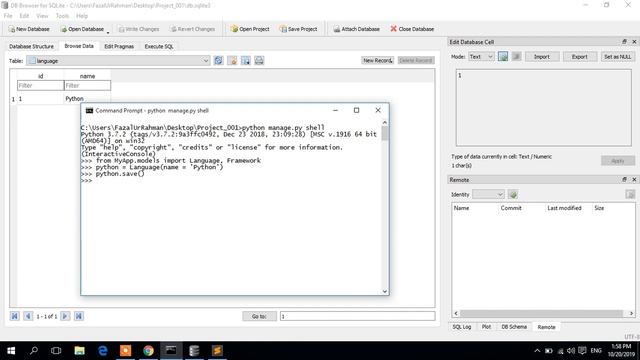This screenshot has height=360, width=640.
Task: Switch to Edit Pragmas tab
Action: [119, 47]
